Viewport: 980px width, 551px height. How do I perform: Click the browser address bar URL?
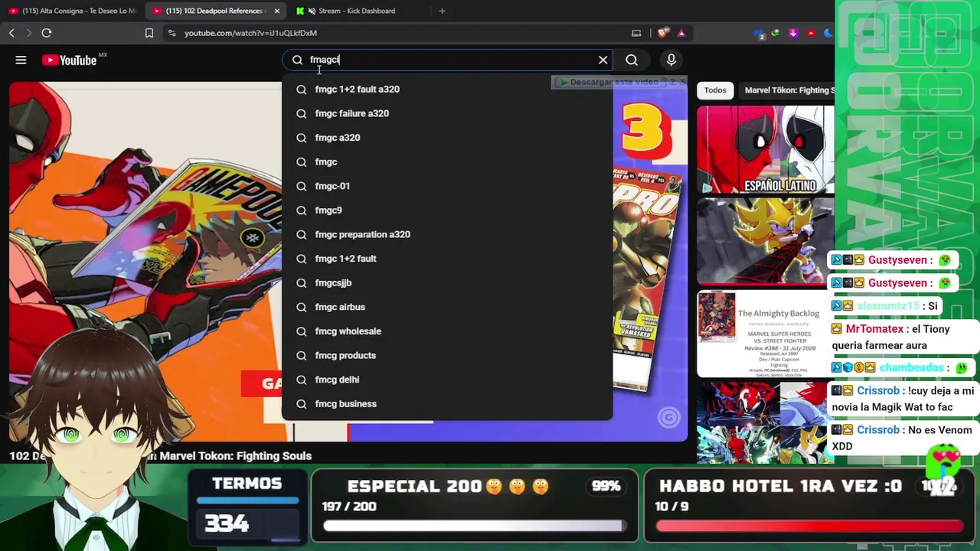point(250,33)
